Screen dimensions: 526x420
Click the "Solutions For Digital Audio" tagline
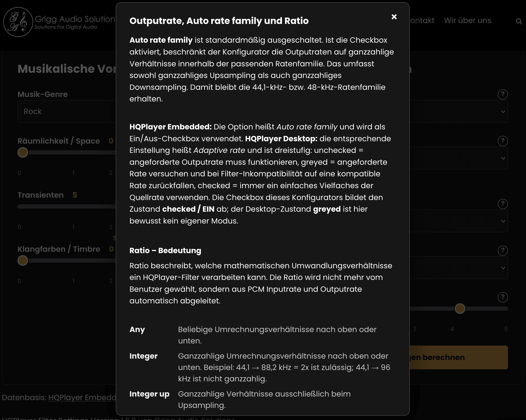pos(66,27)
